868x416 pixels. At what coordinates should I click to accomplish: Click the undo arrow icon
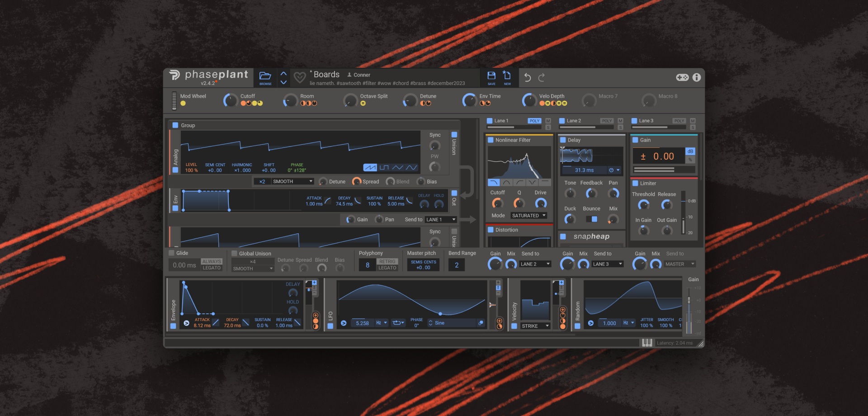tap(528, 77)
